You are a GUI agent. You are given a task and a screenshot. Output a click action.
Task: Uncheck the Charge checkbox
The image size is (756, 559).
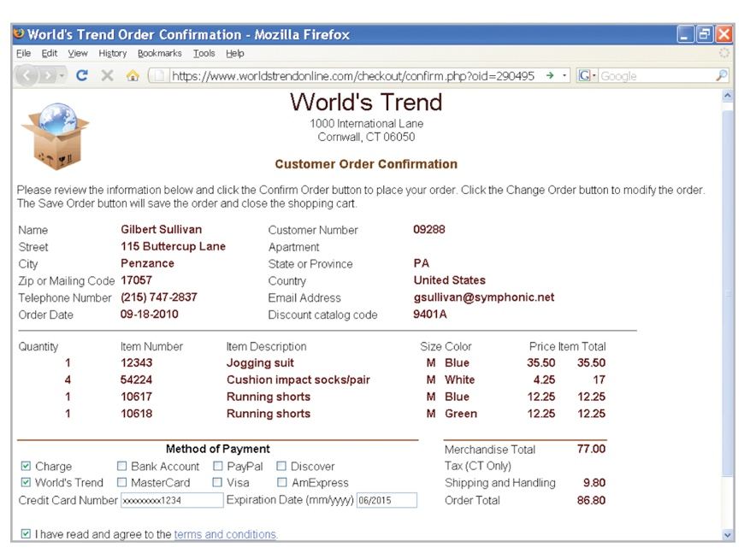click(26, 467)
